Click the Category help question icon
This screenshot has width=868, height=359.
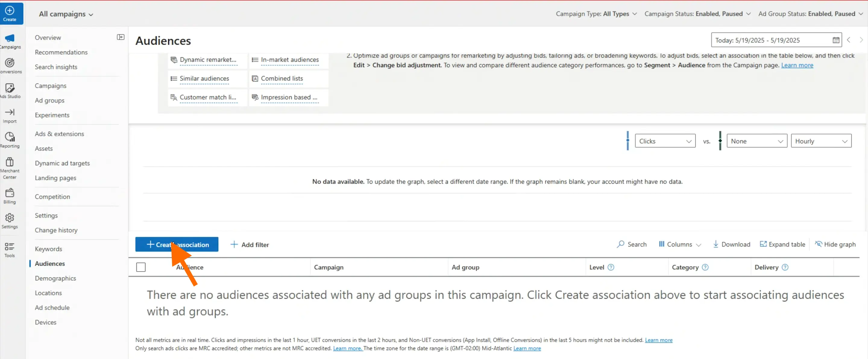(705, 267)
